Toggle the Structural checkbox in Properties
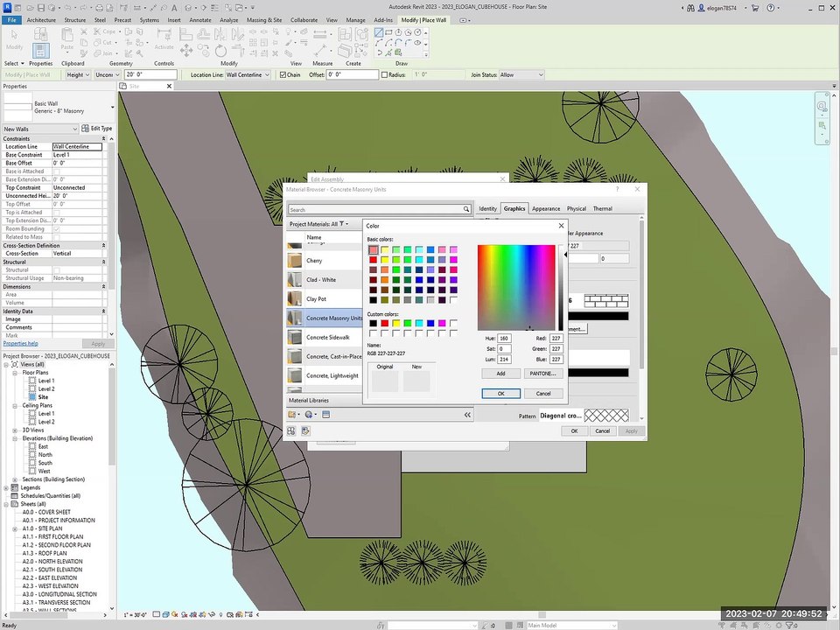The image size is (840, 630). (x=56, y=270)
